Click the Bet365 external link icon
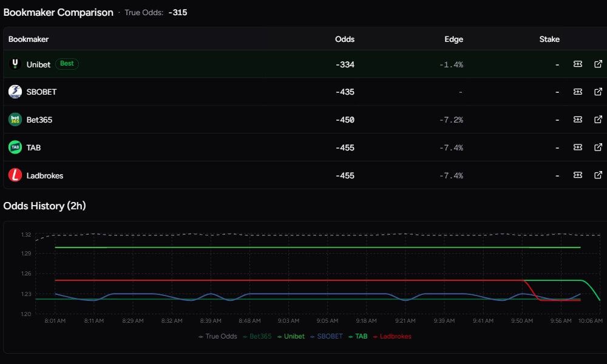This screenshot has height=364, width=607. [x=599, y=120]
